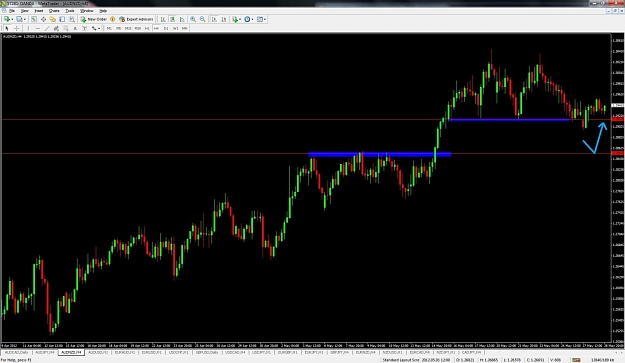Open the Indicators list icon
The width and height of the screenshot is (625, 363).
[235, 19]
